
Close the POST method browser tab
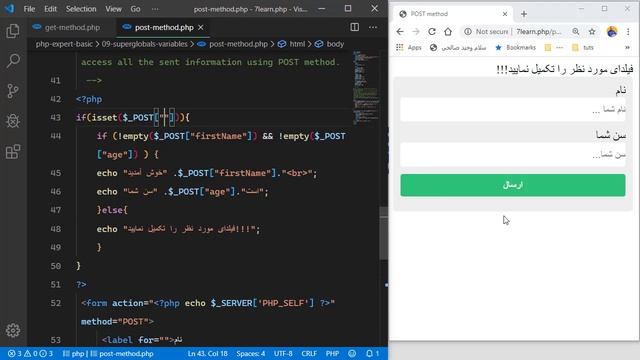coord(505,14)
